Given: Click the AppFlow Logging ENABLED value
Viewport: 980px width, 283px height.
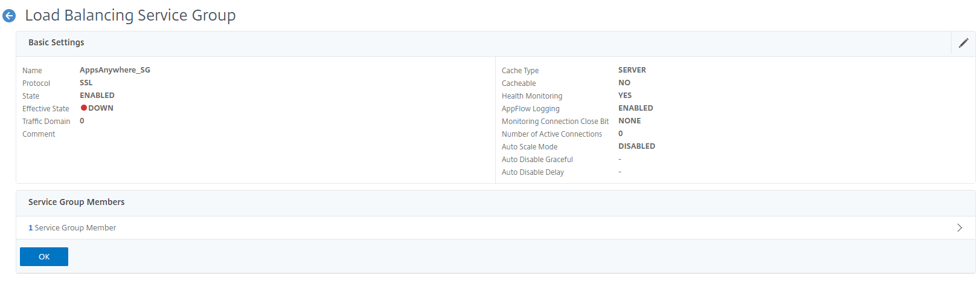Looking at the screenshot, I should tap(636, 108).
